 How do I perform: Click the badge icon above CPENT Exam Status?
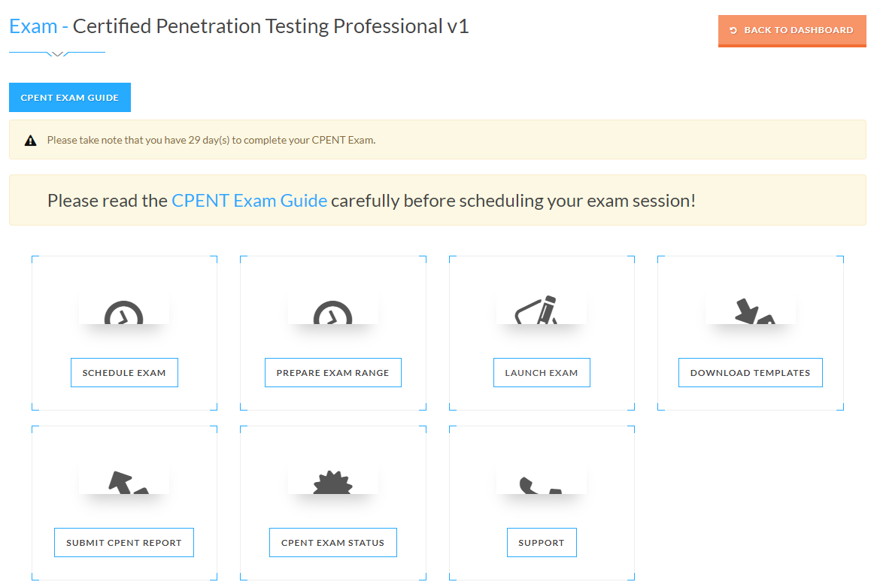click(x=332, y=483)
